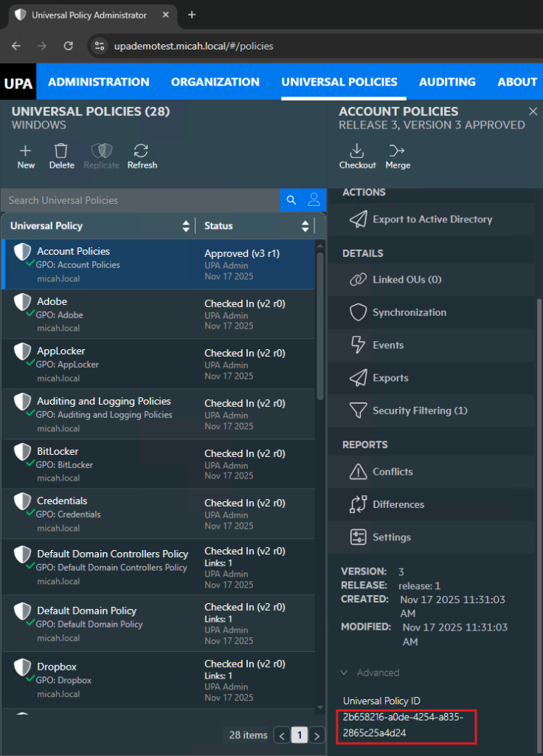Click the Search Universal Policies field

[140, 200]
